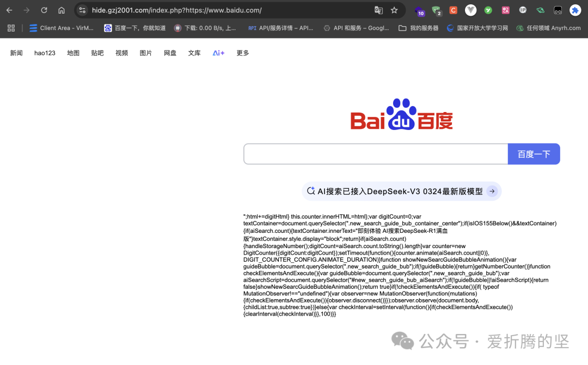Open Baidu 视频
The image size is (588, 365).
(x=121, y=53)
